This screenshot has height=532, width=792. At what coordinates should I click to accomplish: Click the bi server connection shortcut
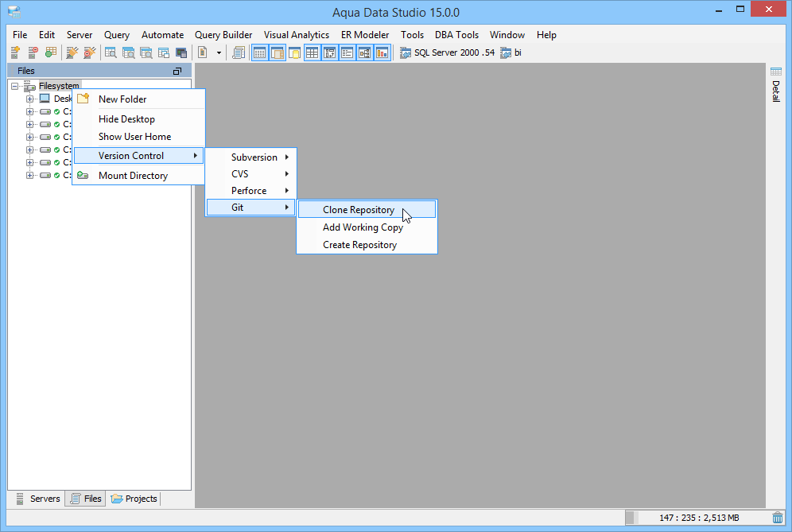pyautogui.click(x=511, y=52)
